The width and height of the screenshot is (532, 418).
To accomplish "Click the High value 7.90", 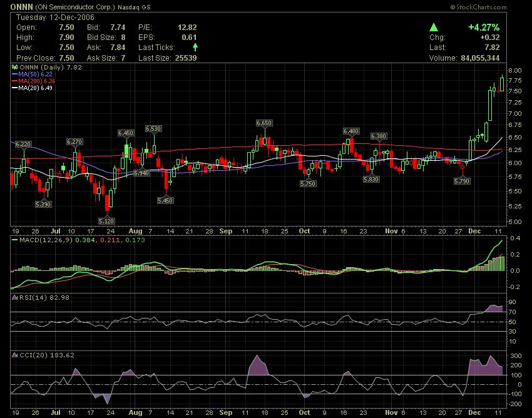I will (66, 38).
